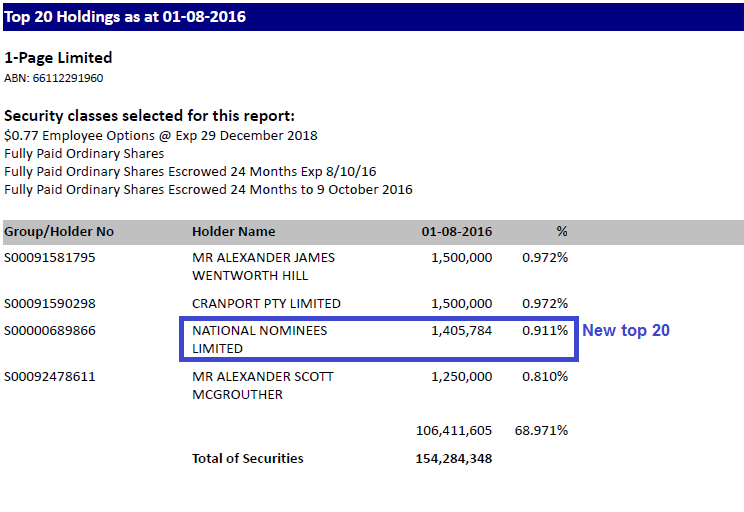The height and width of the screenshot is (512, 744).
Task: Click the 'Fully Paid Ordinary Shares' line
Action: coord(84,154)
